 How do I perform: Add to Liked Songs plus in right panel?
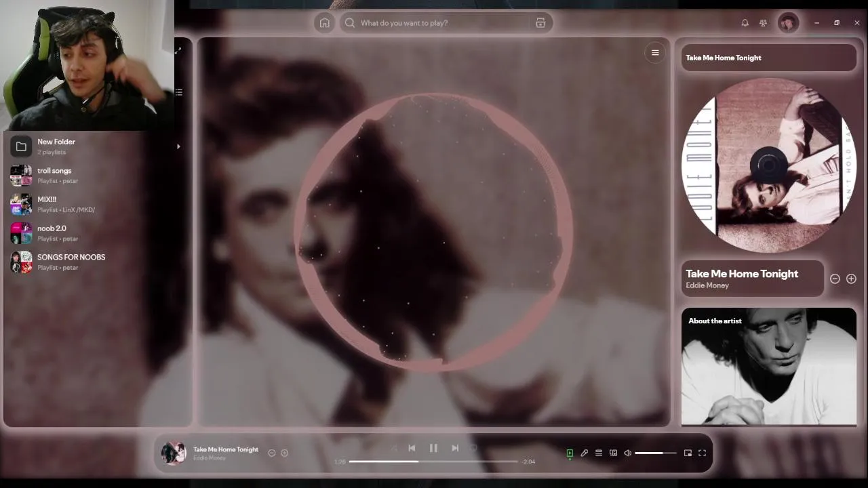851,279
